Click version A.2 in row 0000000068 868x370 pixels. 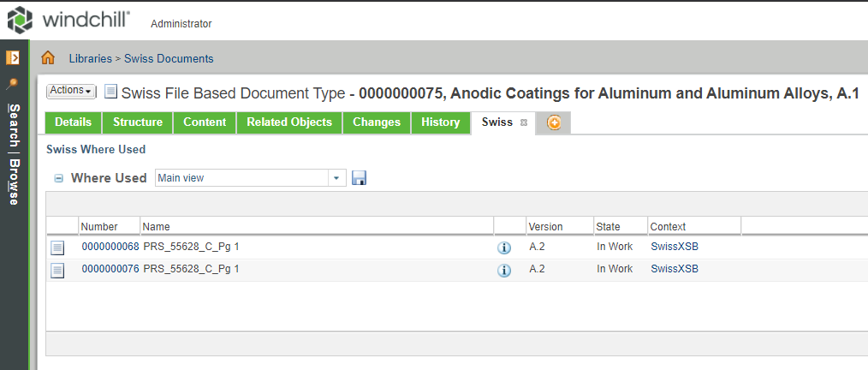click(x=537, y=247)
